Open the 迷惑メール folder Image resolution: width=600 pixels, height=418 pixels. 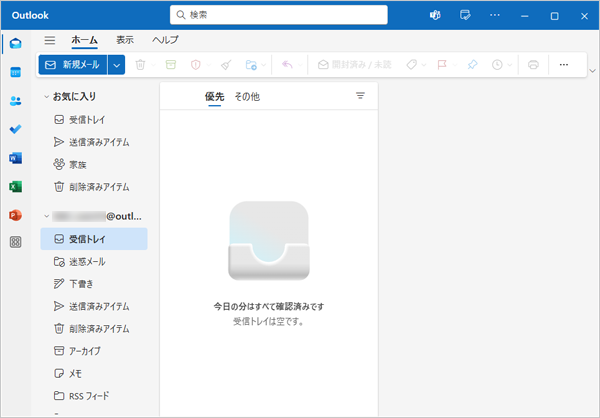pyautogui.click(x=94, y=262)
